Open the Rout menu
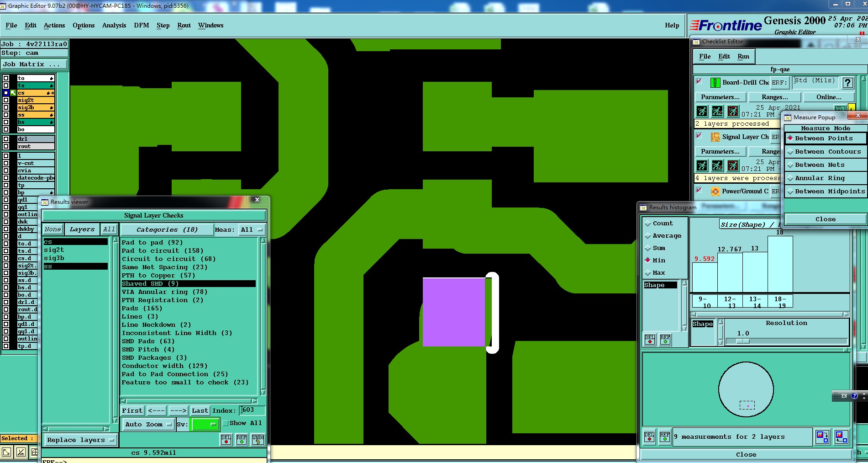 coord(184,26)
